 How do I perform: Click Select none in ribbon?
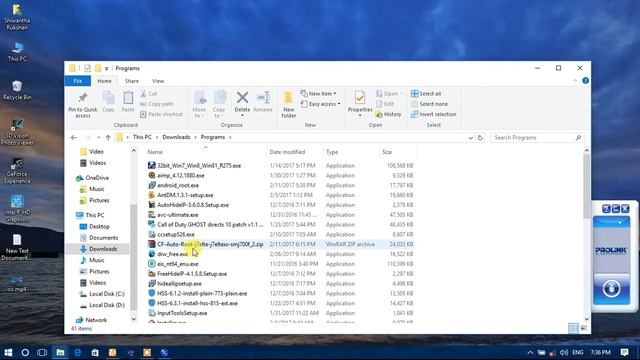(429, 104)
